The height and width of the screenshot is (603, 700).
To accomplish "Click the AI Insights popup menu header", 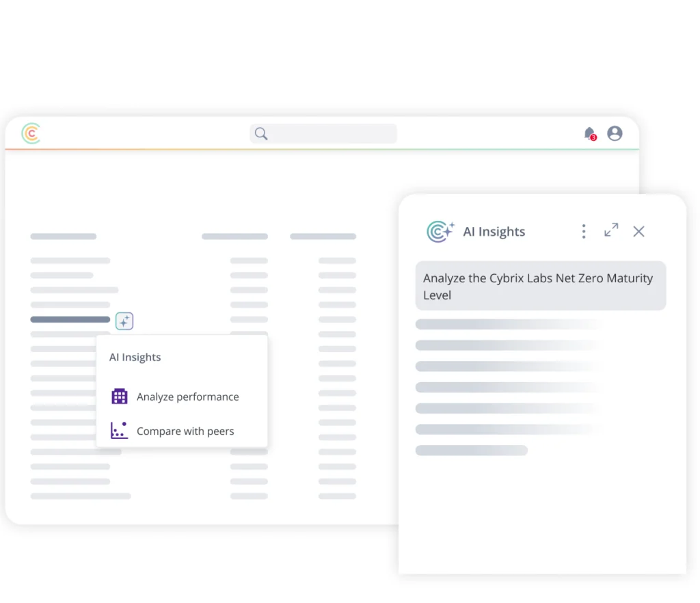I will point(135,357).
